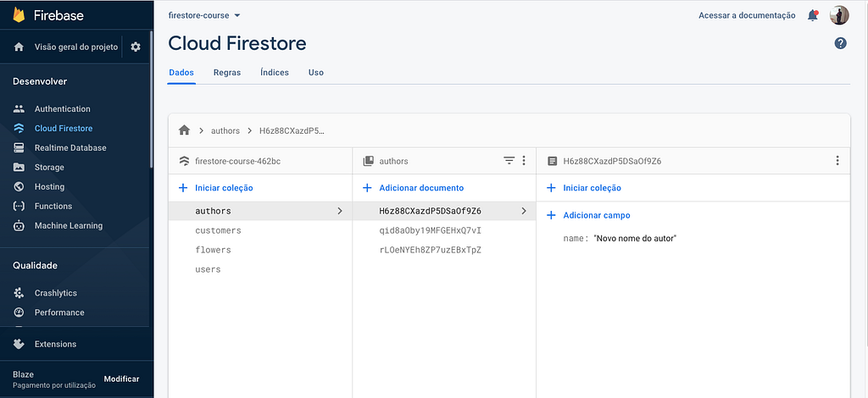This screenshot has height=398, width=868.
Task: Open document H6z88CXazdP5DSaOf9Z6 three-dot menu
Action: (x=837, y=161)
